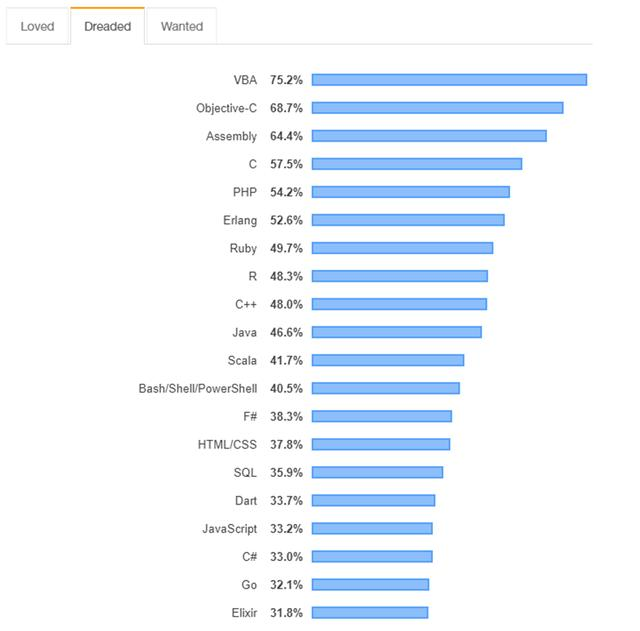
Task: Click the Elixir bar at 31.8%
Action: (370, 612)
